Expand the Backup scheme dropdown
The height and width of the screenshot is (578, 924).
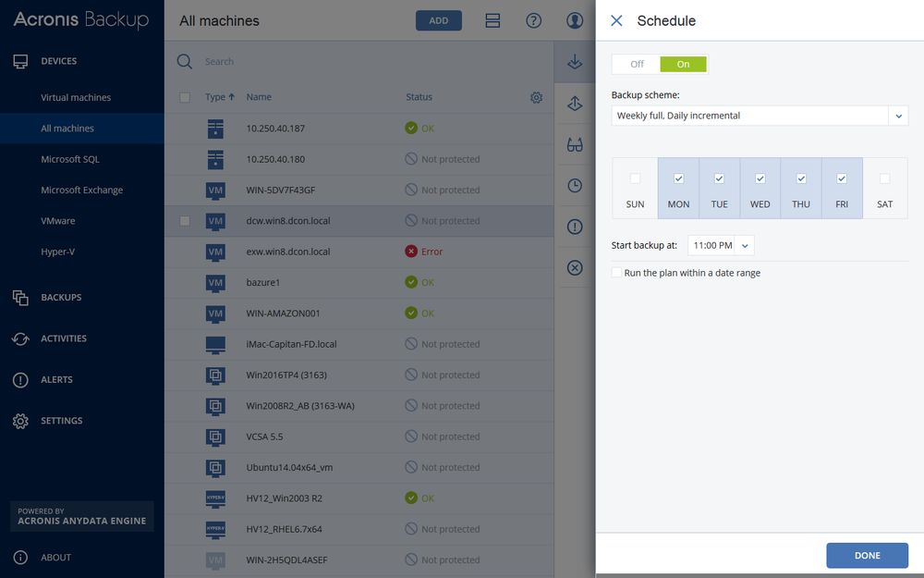(x=898, y=116)
